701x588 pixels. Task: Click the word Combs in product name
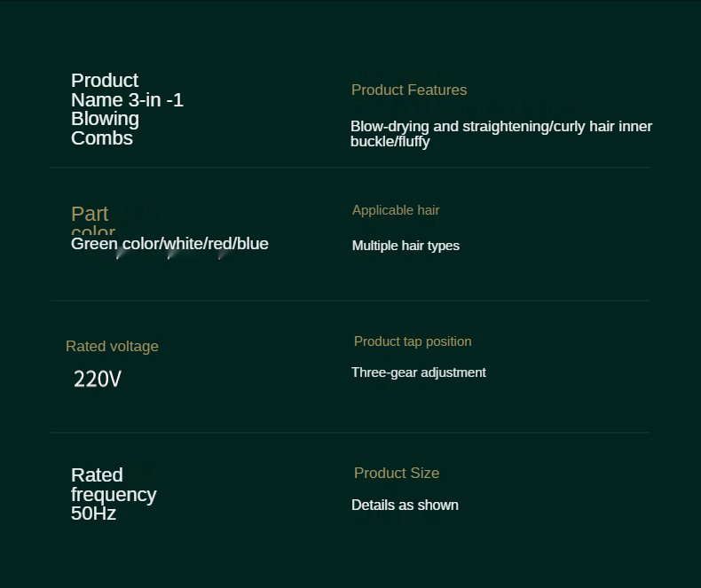[x=102, y=138]
